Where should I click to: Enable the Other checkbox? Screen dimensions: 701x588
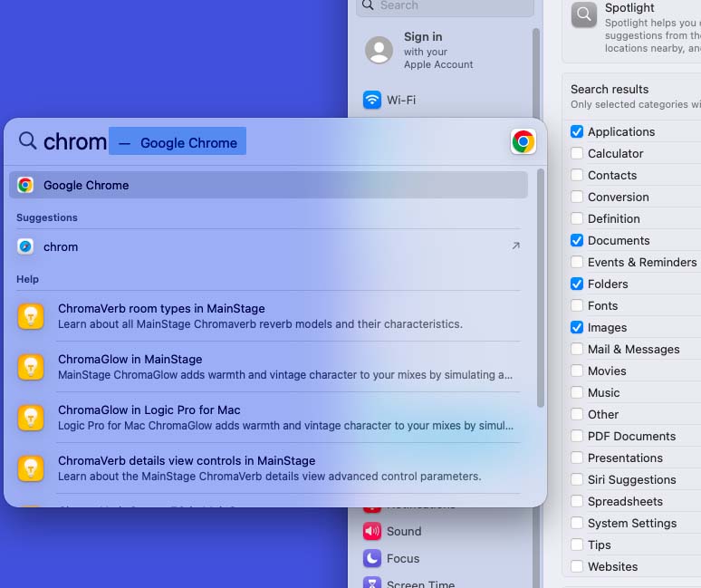click(577, 415)
